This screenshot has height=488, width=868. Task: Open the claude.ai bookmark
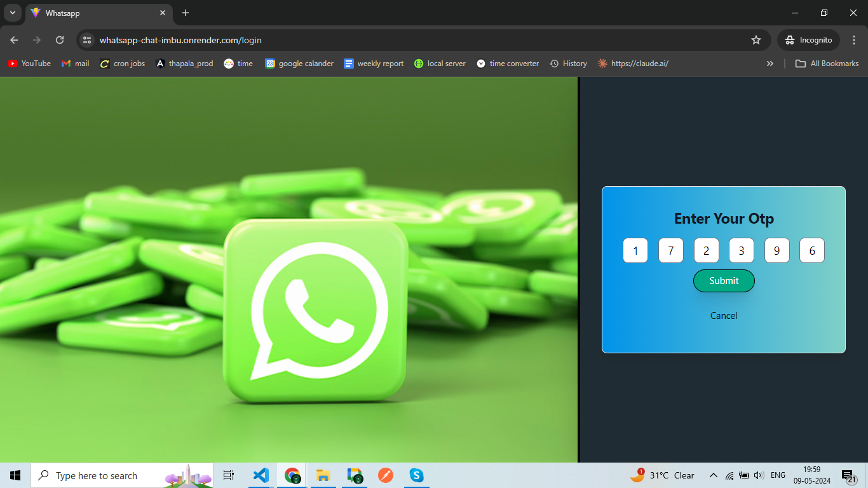point(633,64)
